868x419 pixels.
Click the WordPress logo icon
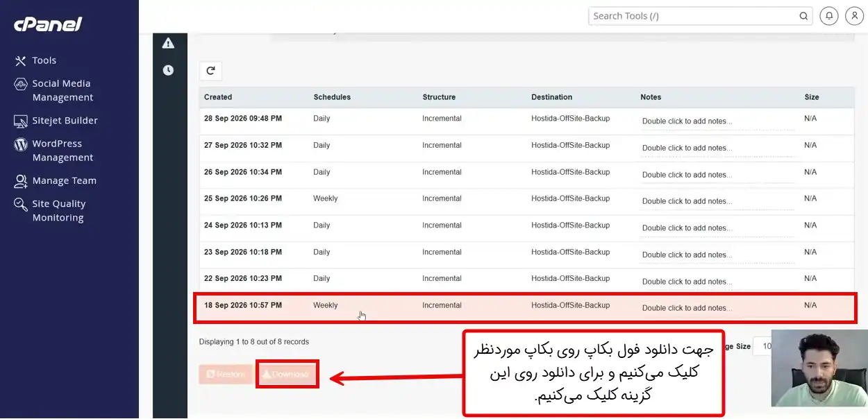[x=20, y=144]
